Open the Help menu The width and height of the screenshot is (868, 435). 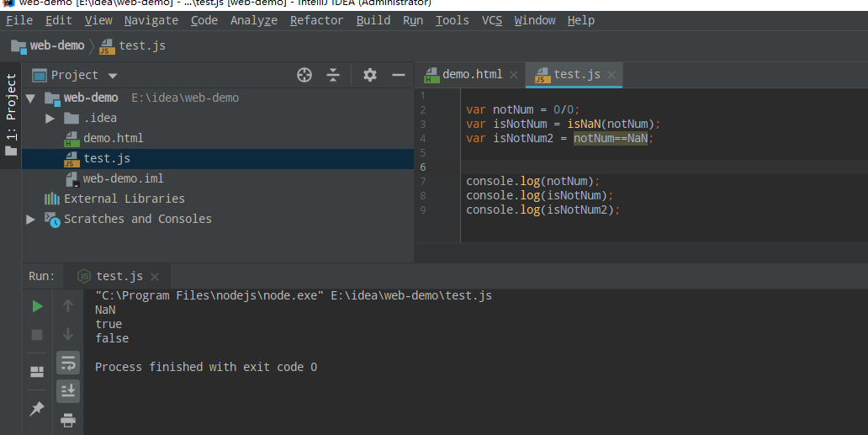pos(580,20)
